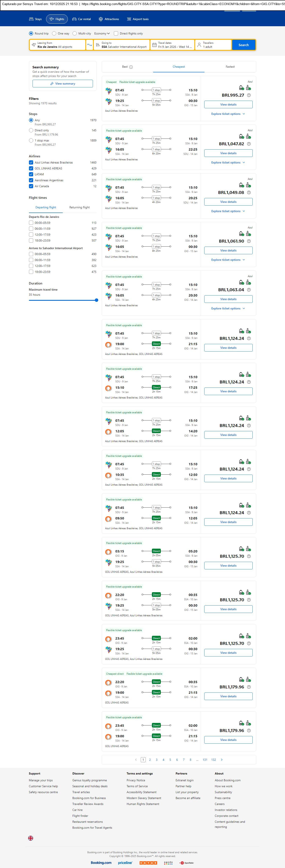Image resolution: width=285 pixels, height=868 pixels.
Task: Click the Travel dates input field
Action: [x=172, y=45]
